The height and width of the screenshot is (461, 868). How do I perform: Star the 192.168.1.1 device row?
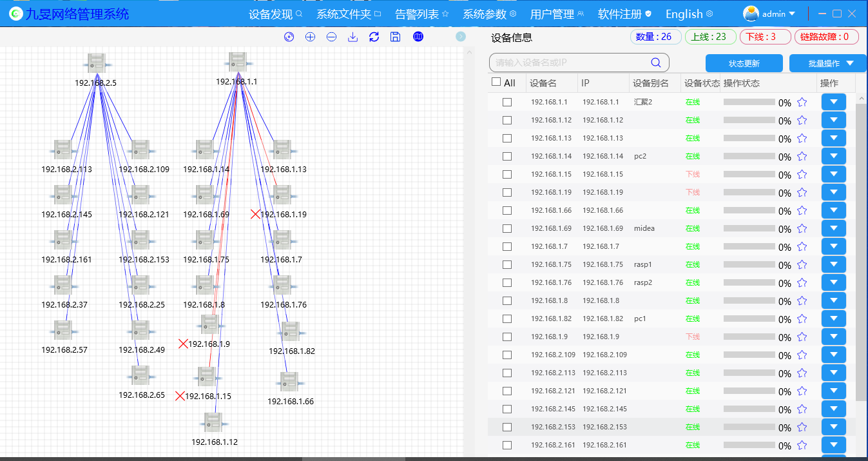click(802, 102)
